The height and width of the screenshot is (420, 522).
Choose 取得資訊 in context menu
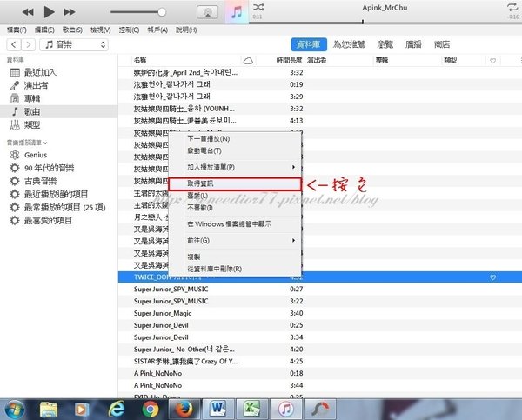pos(235,183)
